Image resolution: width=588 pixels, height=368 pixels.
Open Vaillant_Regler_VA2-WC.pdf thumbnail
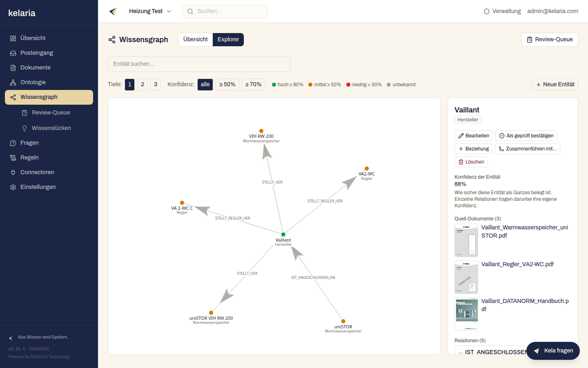[x=466, y=277]
